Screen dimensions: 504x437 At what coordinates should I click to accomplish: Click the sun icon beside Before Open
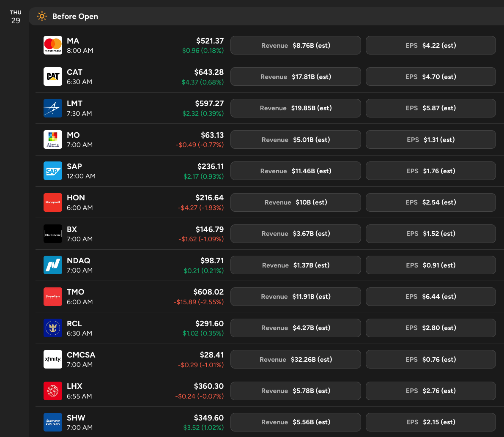42,16
